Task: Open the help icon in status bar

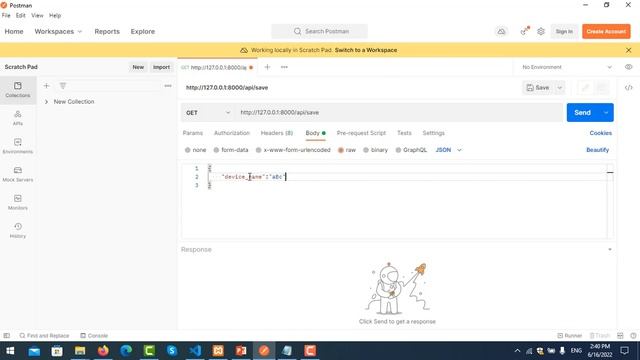Action: [x=633, y=336]
